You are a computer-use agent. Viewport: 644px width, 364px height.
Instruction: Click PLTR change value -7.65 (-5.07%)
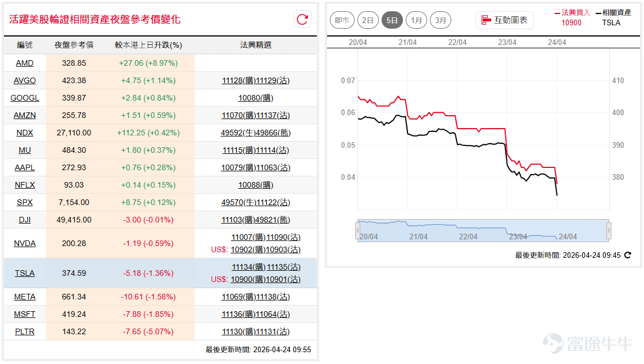(x=148, y=331)
